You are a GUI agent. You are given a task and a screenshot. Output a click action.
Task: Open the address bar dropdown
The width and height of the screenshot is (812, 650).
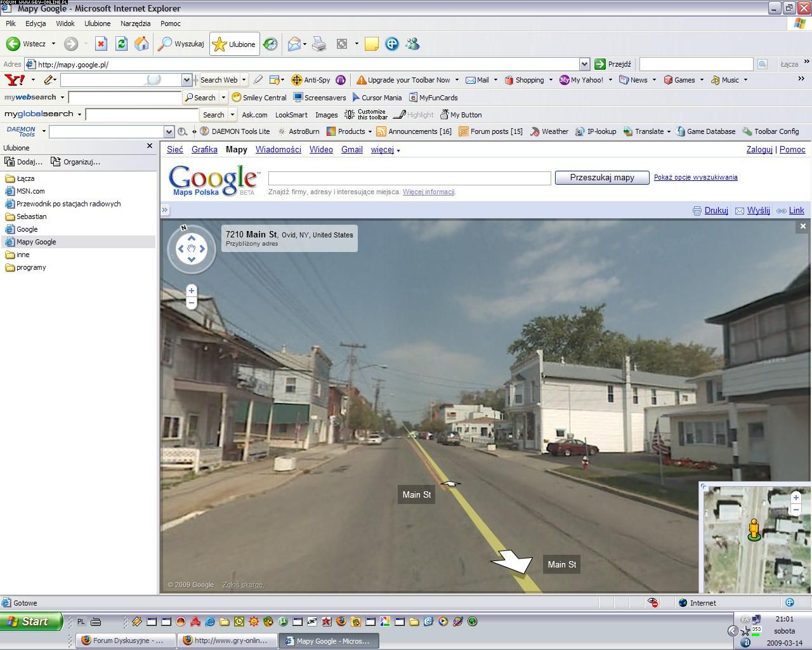pyautogui.click(x=584, y=64)
